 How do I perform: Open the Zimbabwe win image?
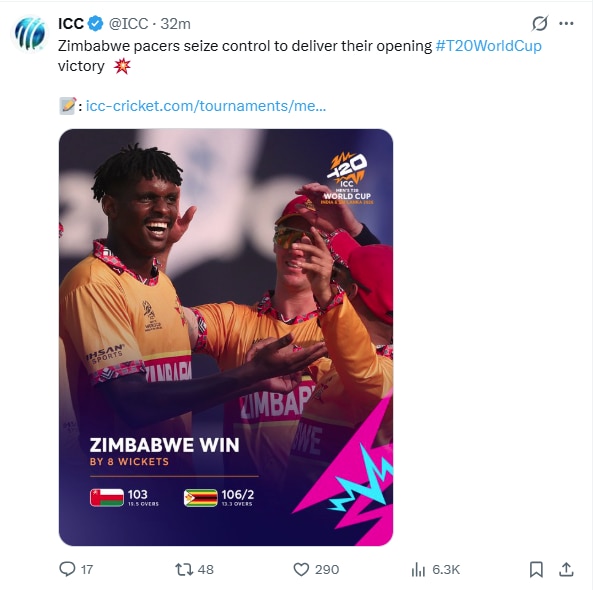pos(226,337)
